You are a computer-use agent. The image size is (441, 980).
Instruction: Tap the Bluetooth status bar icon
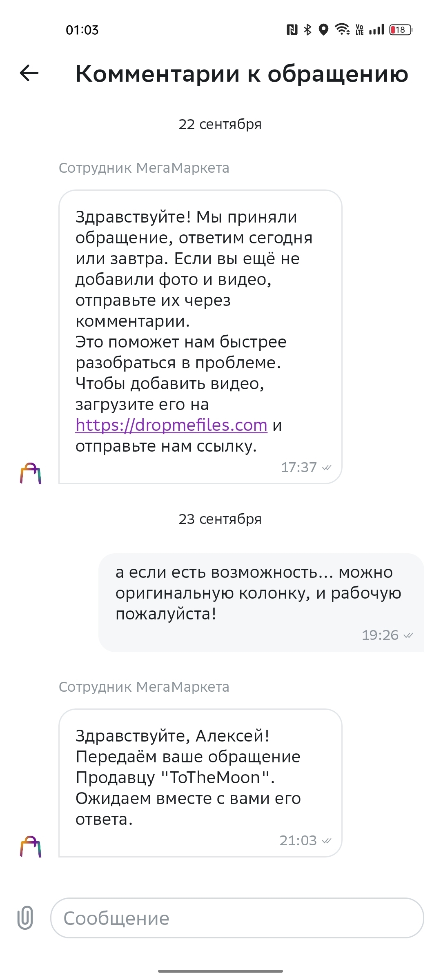point(308,30)
